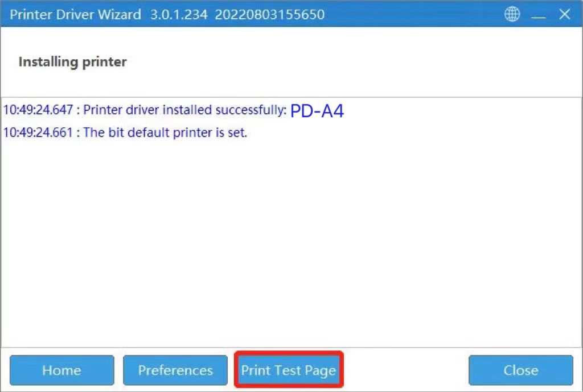This screenshot has width=583, height=392.
Task: Go back with the Home button
Action: [x=61, y=370]
